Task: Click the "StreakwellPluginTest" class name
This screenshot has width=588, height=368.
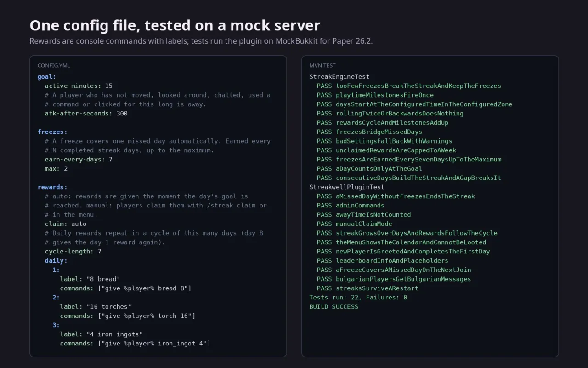Action: 347,187
